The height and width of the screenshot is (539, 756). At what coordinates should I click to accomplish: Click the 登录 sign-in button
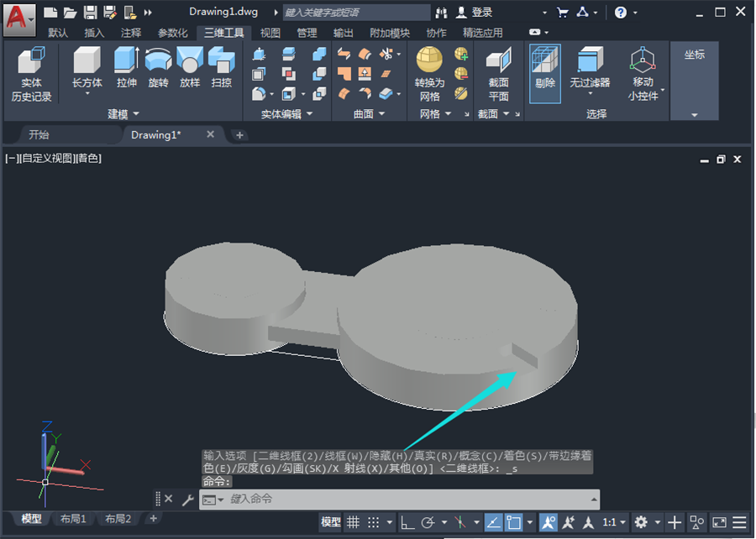(475, 13)
